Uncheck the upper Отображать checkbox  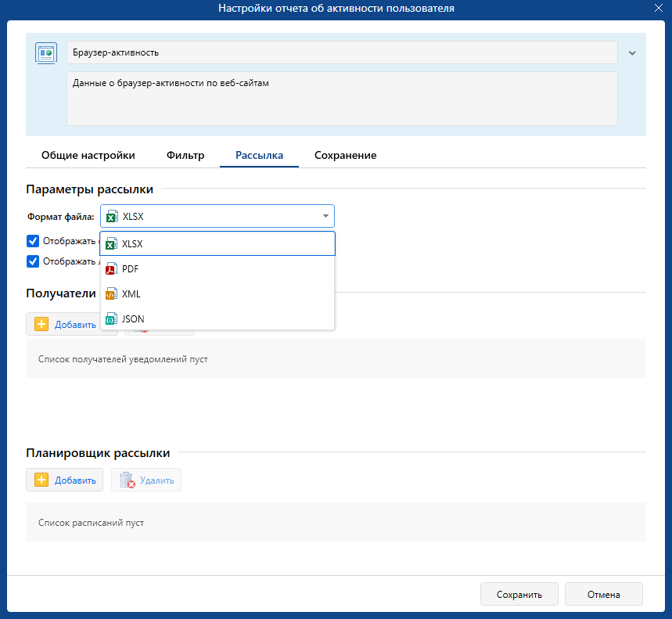[33, 241]
